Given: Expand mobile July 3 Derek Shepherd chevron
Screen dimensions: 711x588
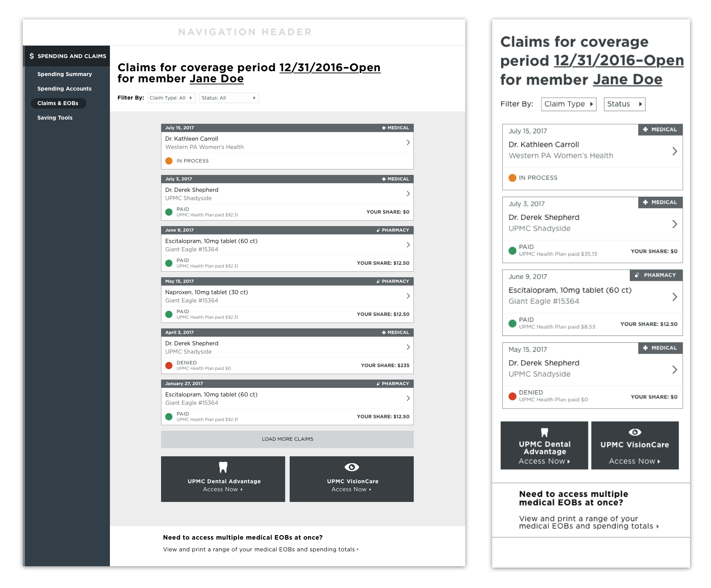Looking at the screenshot, I should (x=675, y=224).
